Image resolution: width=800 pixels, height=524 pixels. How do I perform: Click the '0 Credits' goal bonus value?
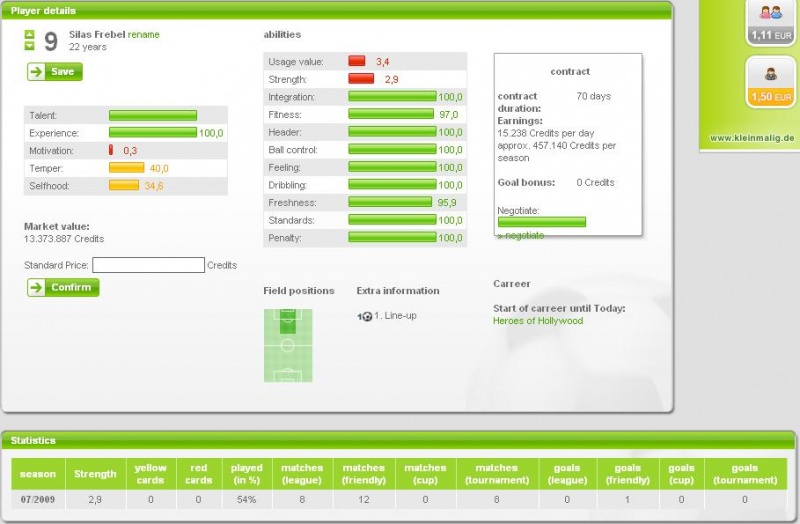click(x=595, y=182)
